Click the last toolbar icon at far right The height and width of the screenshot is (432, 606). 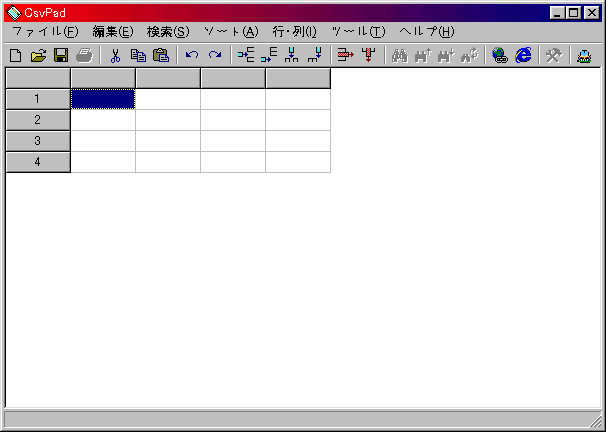584,55
